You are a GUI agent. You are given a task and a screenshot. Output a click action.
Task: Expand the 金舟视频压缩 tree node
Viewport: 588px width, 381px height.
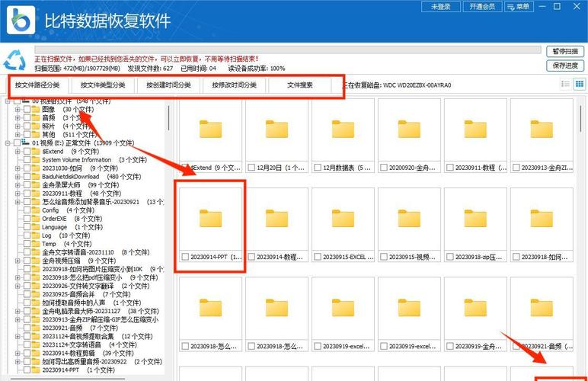(18, 261)
